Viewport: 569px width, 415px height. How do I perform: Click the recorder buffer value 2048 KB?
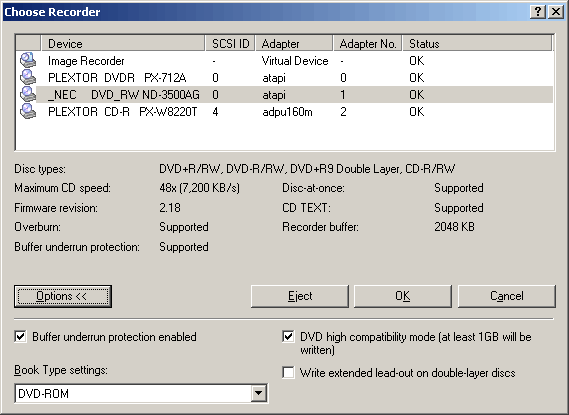click(x=454, y=227)
